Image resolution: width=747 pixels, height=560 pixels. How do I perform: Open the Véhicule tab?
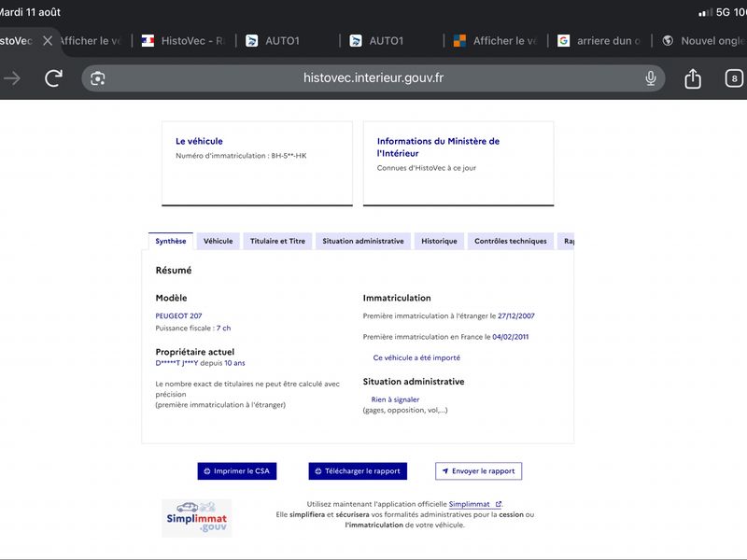click(218, 241)
